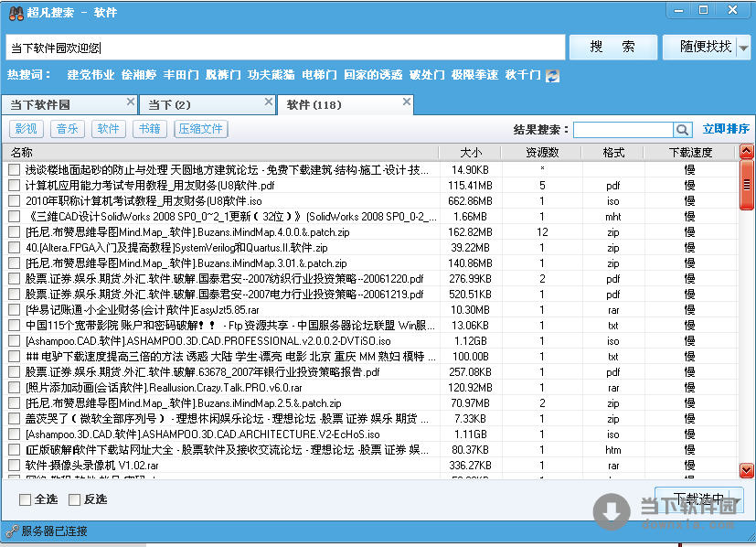Switch to the 当下软件园 tab
Image resolution: width=756 pixels, height=547 pixels.
pos(69,104)
